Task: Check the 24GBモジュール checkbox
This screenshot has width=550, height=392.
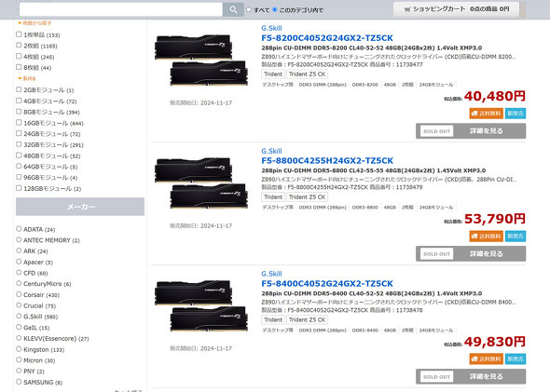Action: click(x=19, y=133)
